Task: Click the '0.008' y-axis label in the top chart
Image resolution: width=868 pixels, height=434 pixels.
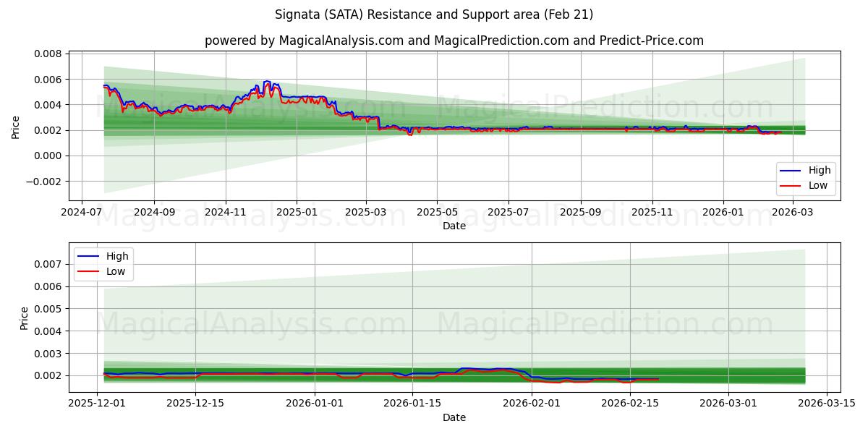Action: coord(48,54)
